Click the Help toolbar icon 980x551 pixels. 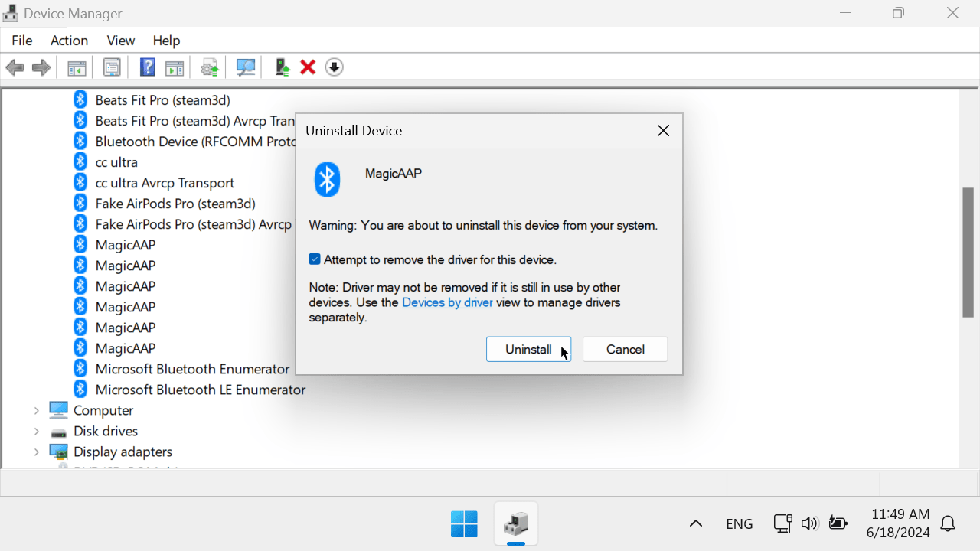click(148, 67)
